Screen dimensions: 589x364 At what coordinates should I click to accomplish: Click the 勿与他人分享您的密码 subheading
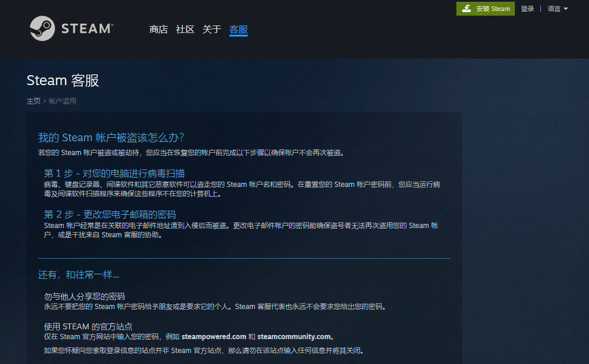pyautogui.click(x=85, y=296)
